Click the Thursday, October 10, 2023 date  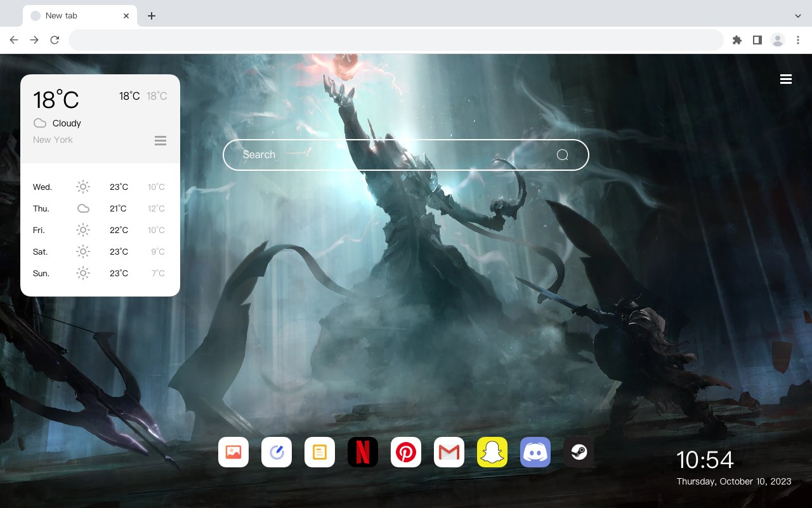pos(734,481)
